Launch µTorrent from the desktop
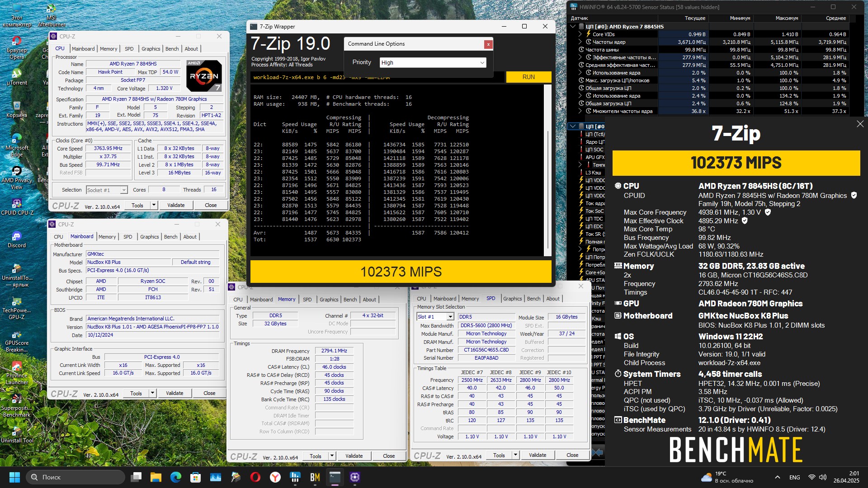 (17, 77)
